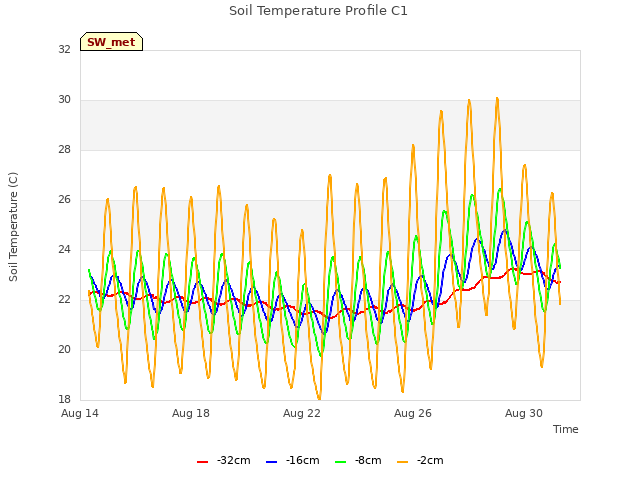This screenshot has width=640, height=480.
Task: Click the 20 y-axis tick label
Action: pos(64,349)
